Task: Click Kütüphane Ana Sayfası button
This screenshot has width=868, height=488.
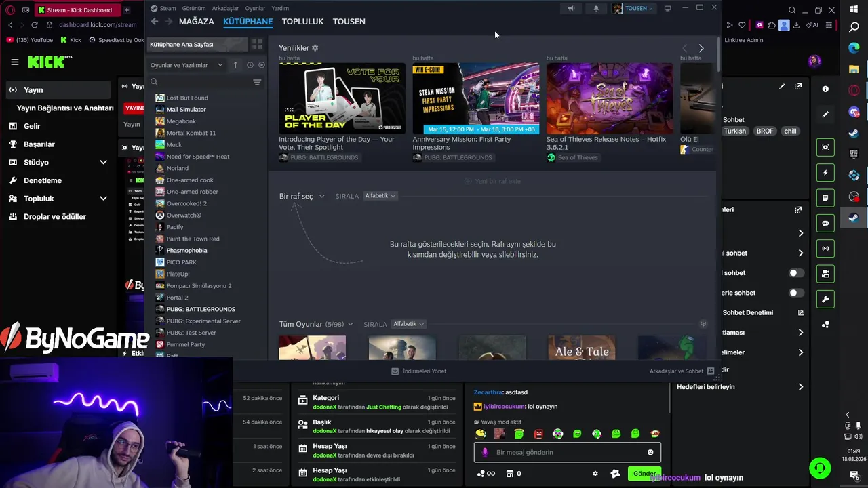Action: click(197, 45)
